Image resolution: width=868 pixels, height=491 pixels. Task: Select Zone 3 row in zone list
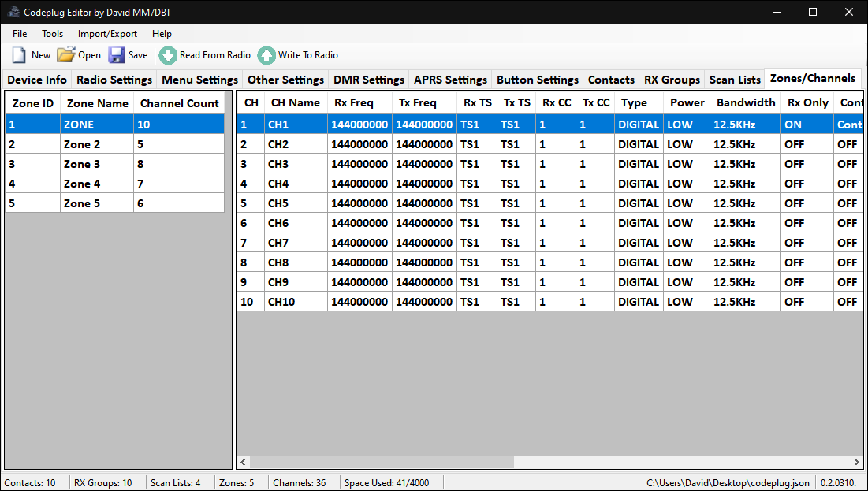tap(82, 164)
